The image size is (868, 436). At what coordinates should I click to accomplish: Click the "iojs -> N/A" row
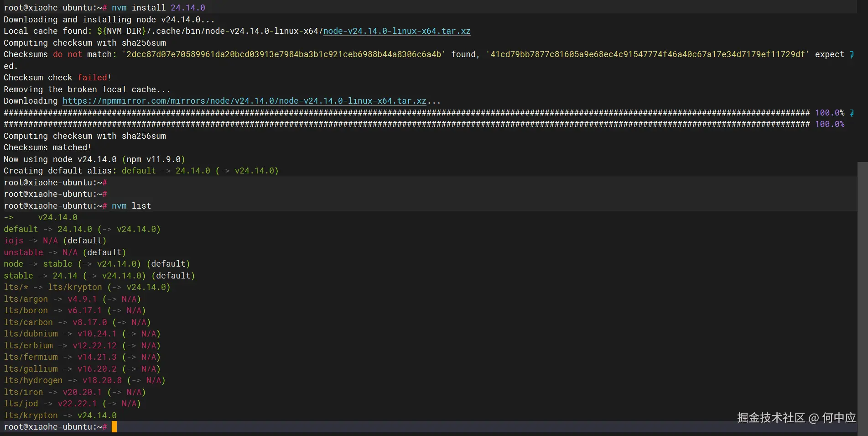tap(55, 241)
